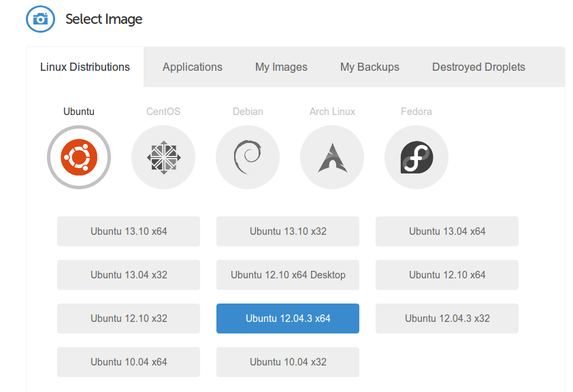Image resolution: width=573 pixels, height=392 pixels.
Task: Pick the Debian swirl logo
Action: pyautogui.click(x=248, y=157)
